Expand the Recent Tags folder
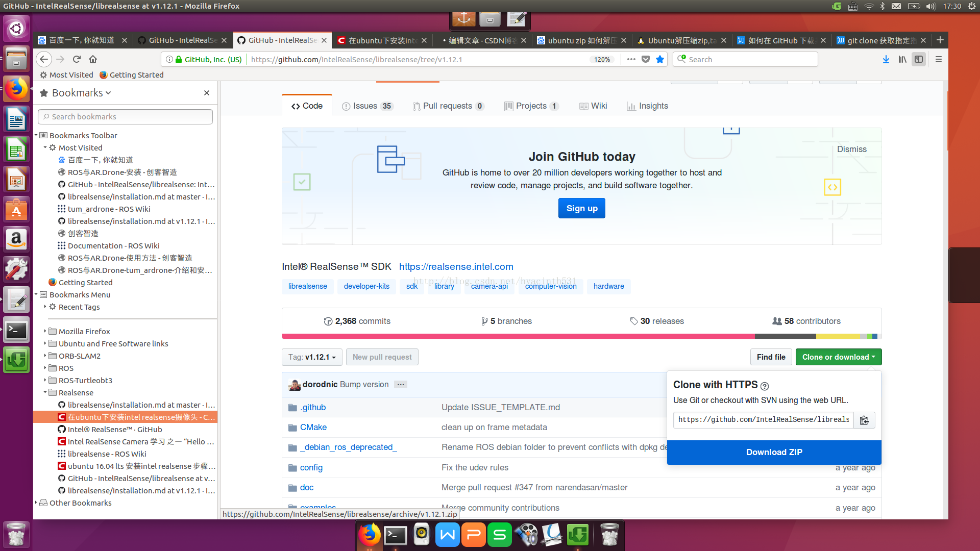Image resolution: width=980 pixels, height=551 pixels. (45, 307)
